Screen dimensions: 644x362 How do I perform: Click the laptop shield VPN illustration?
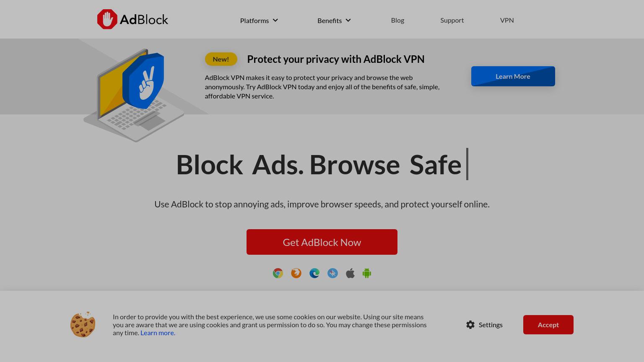(134, 95)
